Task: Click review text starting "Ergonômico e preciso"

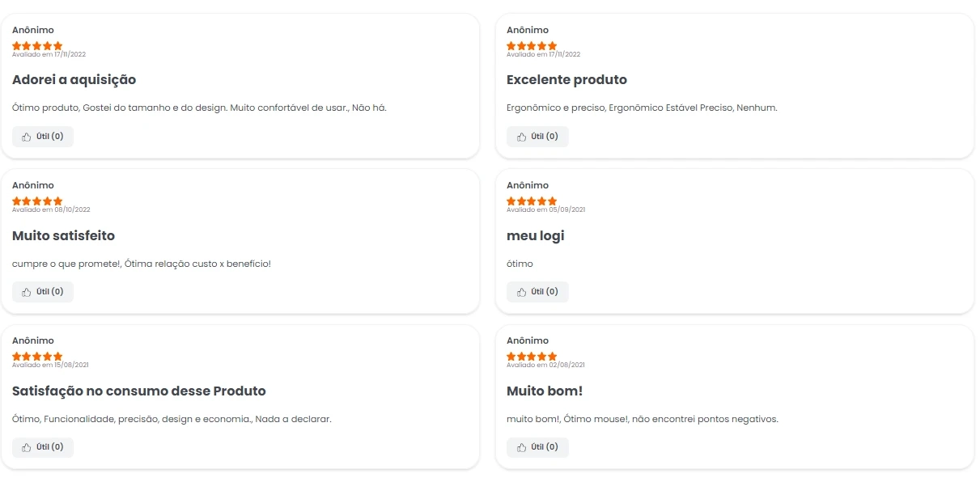Action: [x=642, y=108]
